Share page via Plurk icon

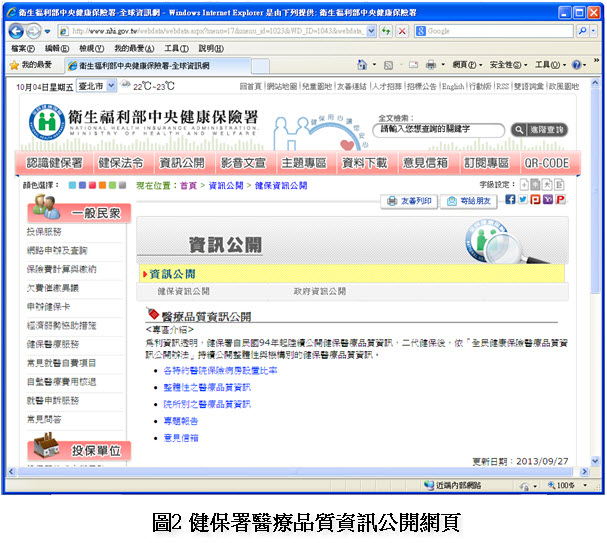(x=535, y=199)
